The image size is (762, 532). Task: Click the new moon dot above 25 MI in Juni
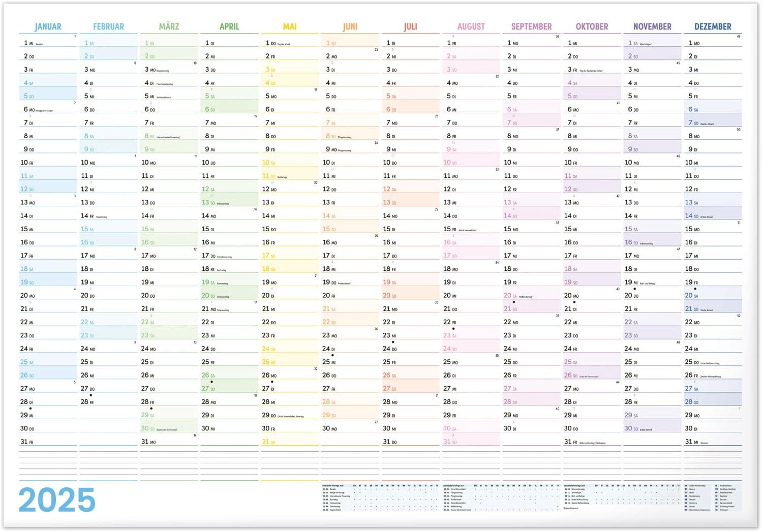point(332,356)
